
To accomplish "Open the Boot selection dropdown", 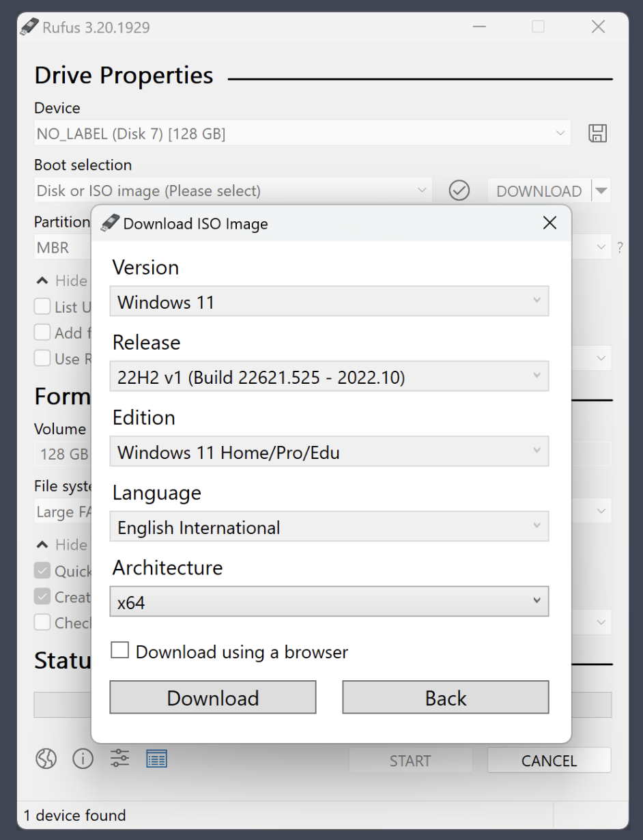I will point(233,191).
